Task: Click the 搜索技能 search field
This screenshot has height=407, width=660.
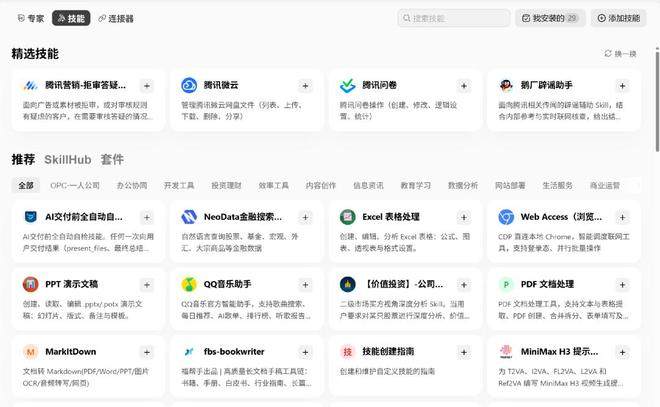Action: point(454,18)
